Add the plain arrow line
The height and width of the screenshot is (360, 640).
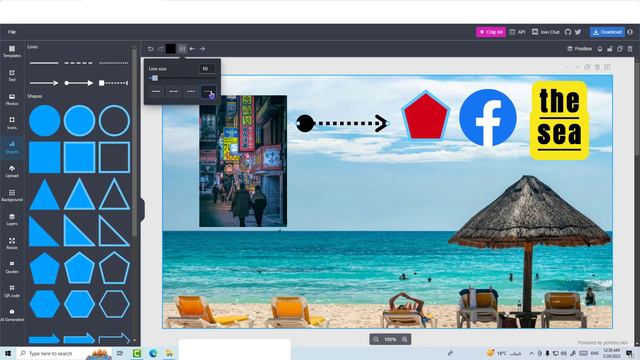(44, 83)
